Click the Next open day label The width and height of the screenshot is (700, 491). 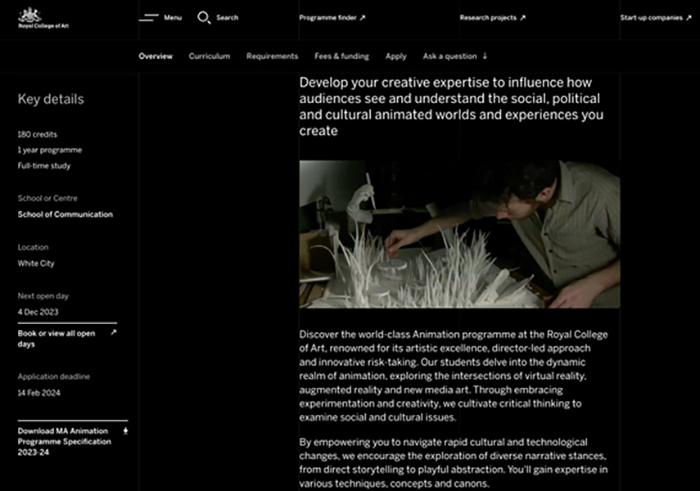click(x=43, y=296)
